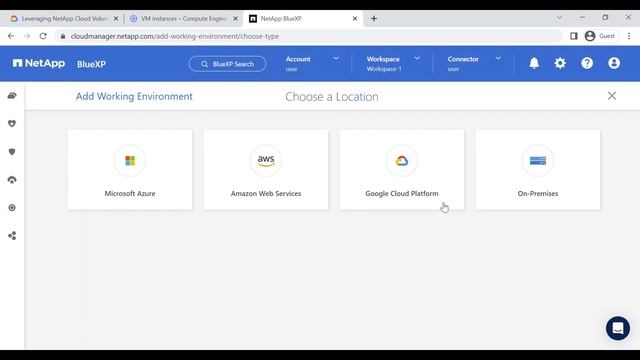Viewport: 640px width, 360px height.
Task: Open the help question mark icon
Action: (x=587, y=63)
